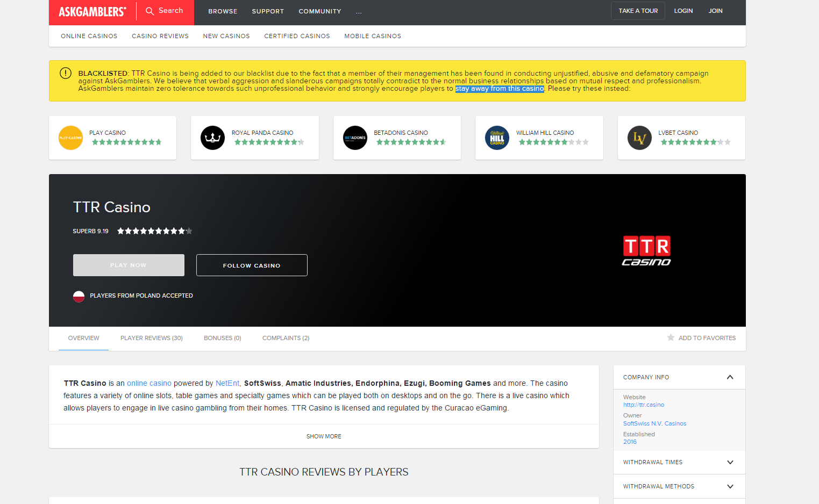The width and height of the screenshot is (819, 504).
Task: Open the Support menu
Action: (268, 11)
